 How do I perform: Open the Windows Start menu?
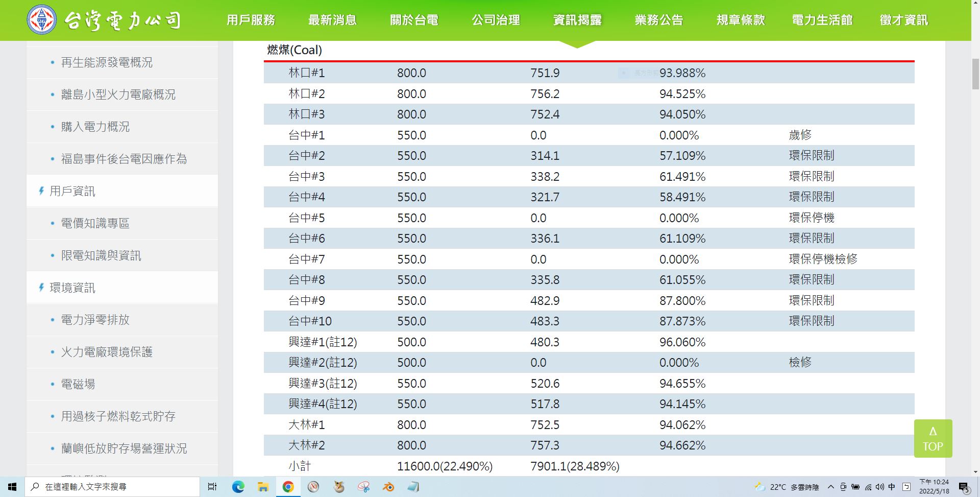[12, 487]
